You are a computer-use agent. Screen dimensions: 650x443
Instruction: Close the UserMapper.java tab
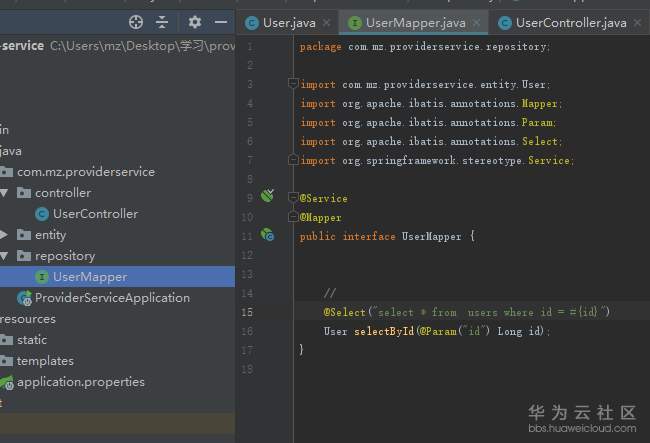coord(476,23)
